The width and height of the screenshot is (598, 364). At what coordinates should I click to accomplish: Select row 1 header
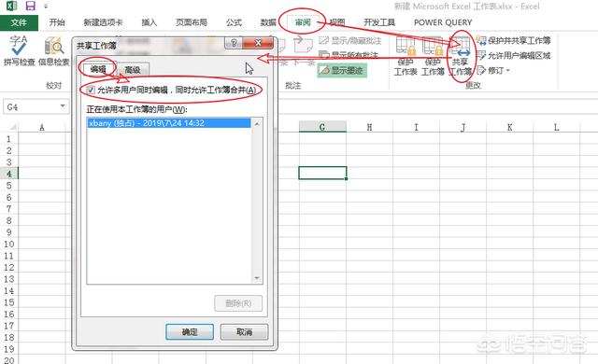click(9, 138)
